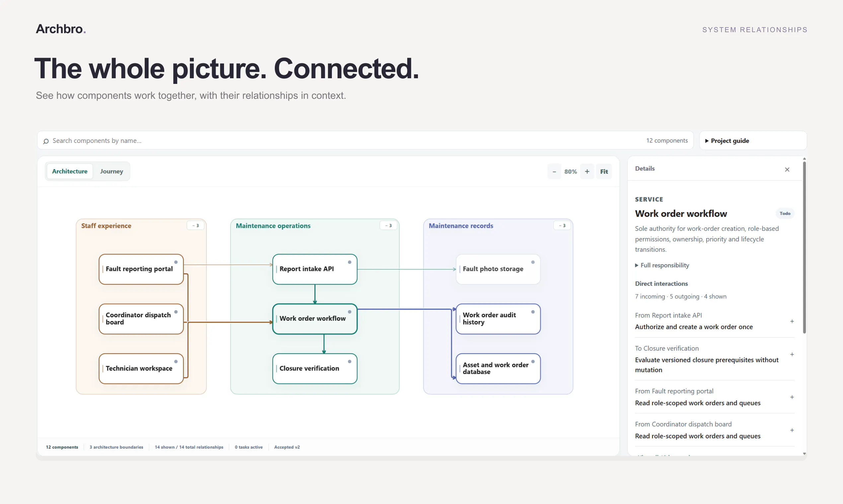Select the Work order audit history node

pos(498,319)
